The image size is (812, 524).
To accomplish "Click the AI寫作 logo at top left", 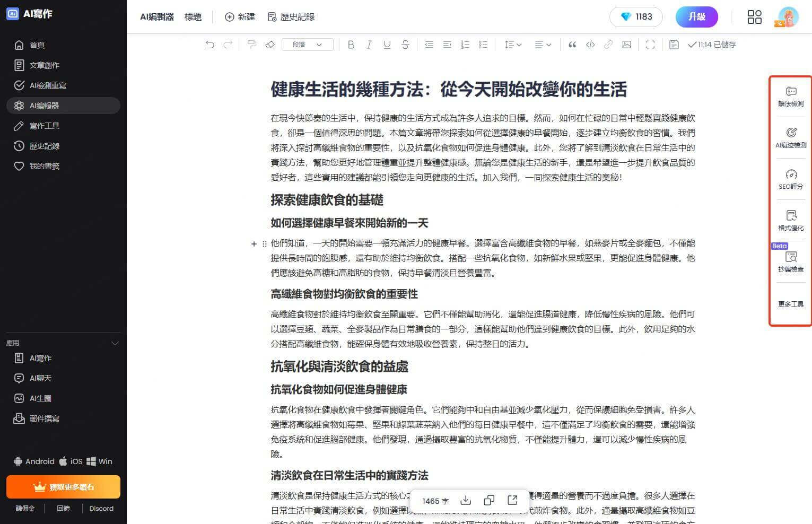I will tap(30, 14).
